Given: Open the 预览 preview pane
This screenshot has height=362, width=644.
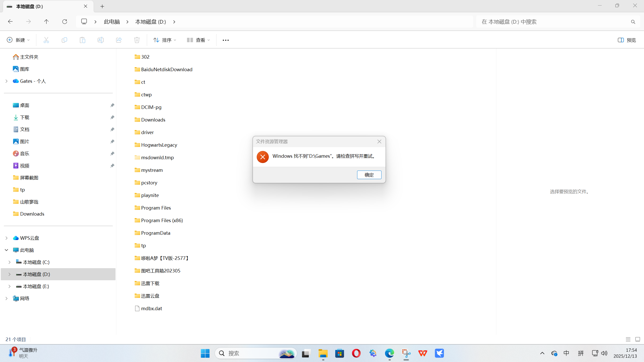Looking at the screenshot, I should coord(626,40).
